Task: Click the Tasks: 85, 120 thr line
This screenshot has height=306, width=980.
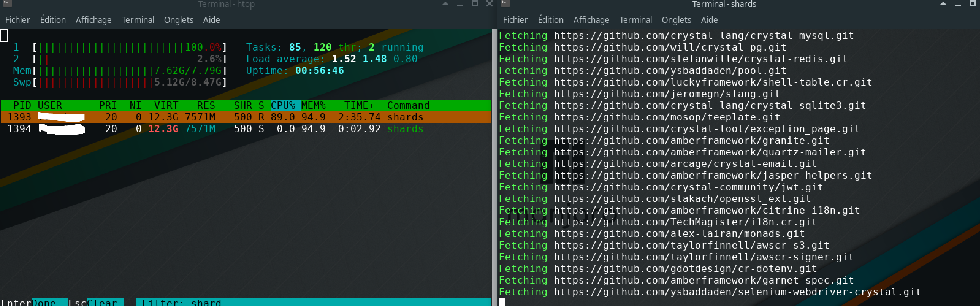Action: pos(334,47)
